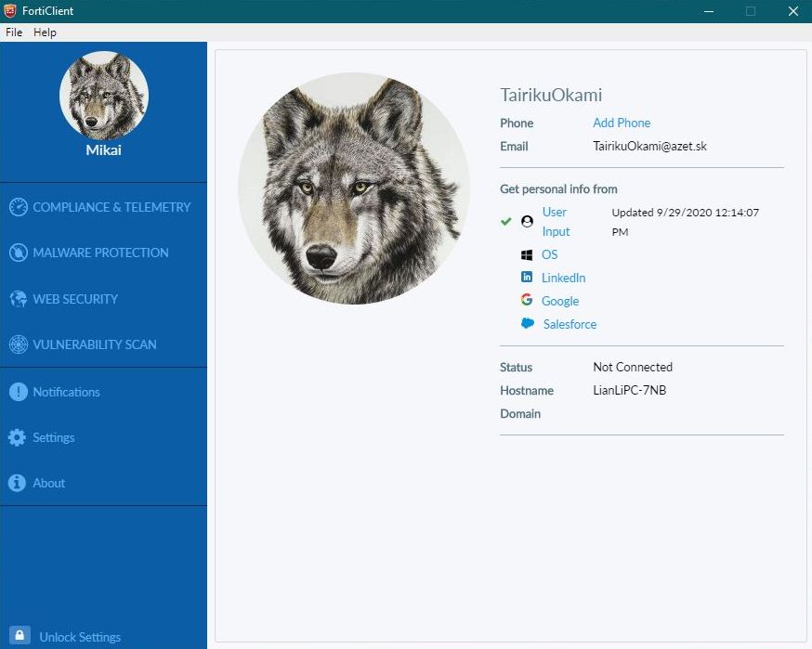Click the Updated 9/29/2020 timestamp text
This screenshot has height=649, width=812.
685,222
